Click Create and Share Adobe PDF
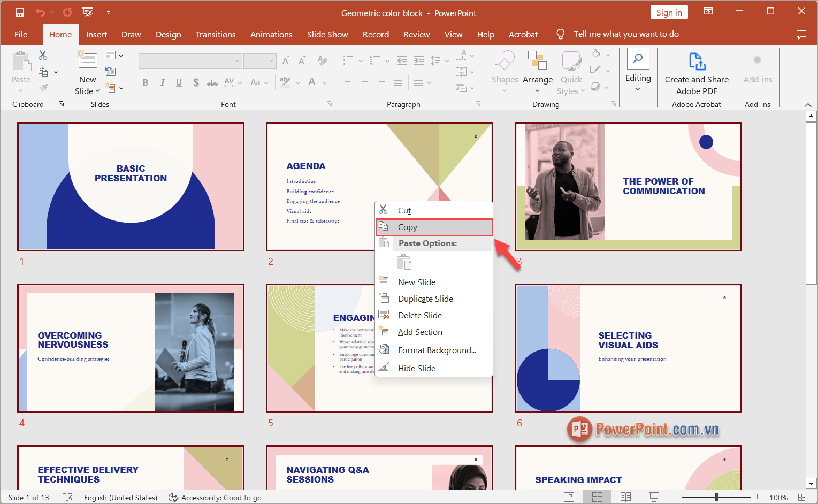Viewport: 818px width, 504px height. (x=697, y=73)
